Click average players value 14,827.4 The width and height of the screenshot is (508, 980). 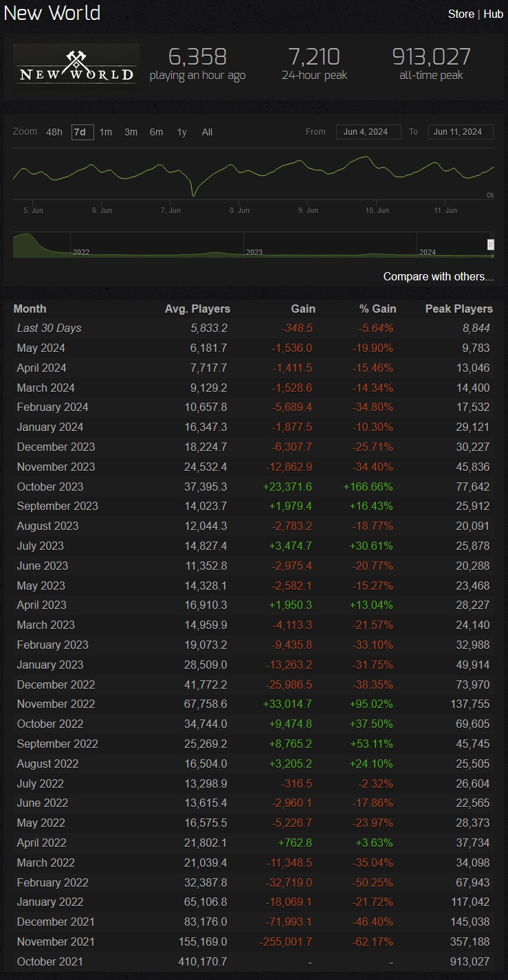coord(205,546)
